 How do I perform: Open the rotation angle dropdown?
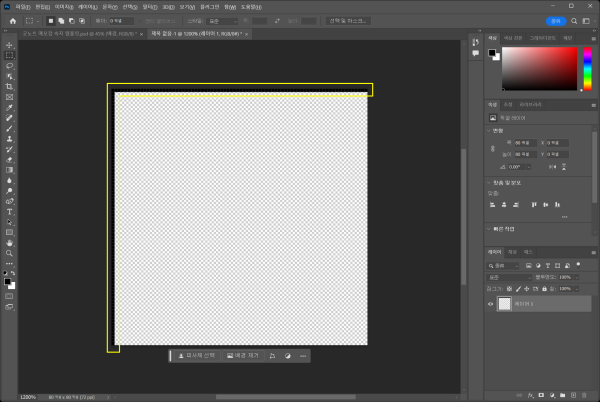528,167
